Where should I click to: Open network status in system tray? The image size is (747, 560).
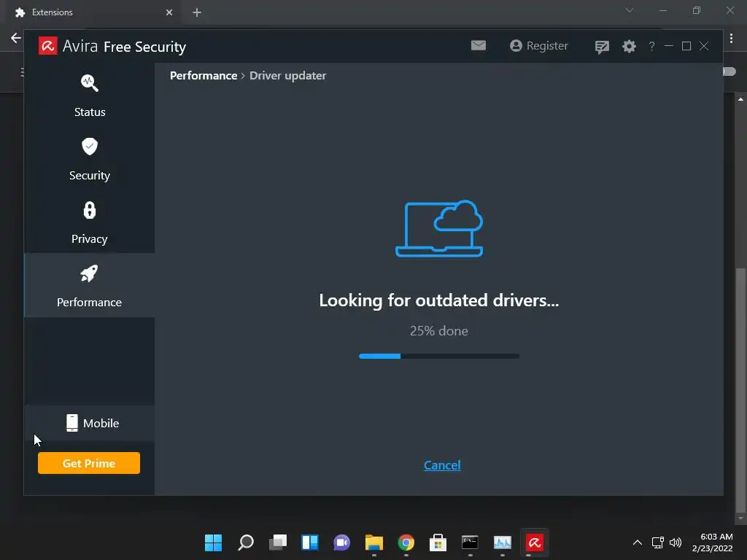658,542
